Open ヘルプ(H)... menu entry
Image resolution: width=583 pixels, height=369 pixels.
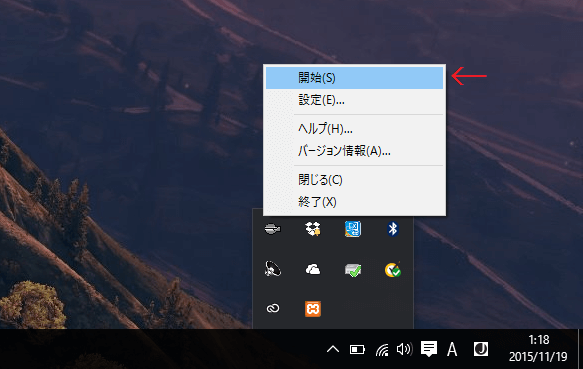(x=354, y=129)
